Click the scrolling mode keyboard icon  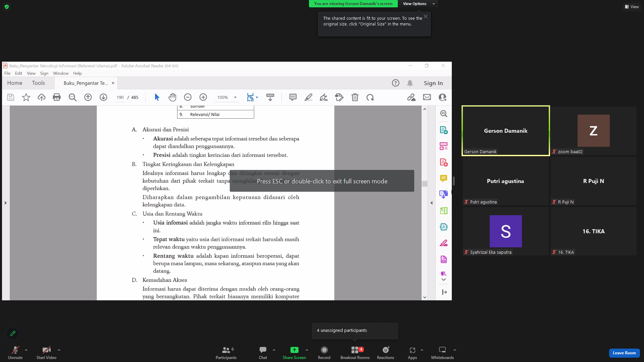pyautogui.click(x=270, y=97)
